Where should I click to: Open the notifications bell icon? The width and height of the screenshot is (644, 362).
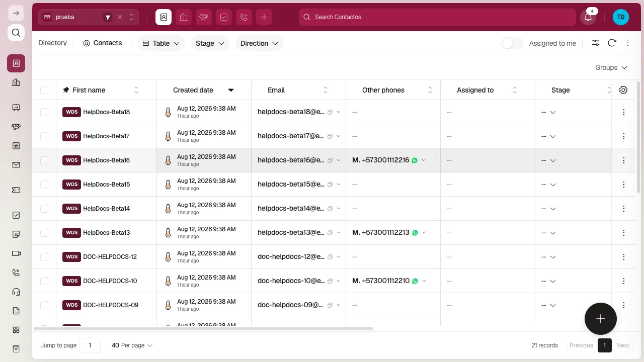[588, 17]
